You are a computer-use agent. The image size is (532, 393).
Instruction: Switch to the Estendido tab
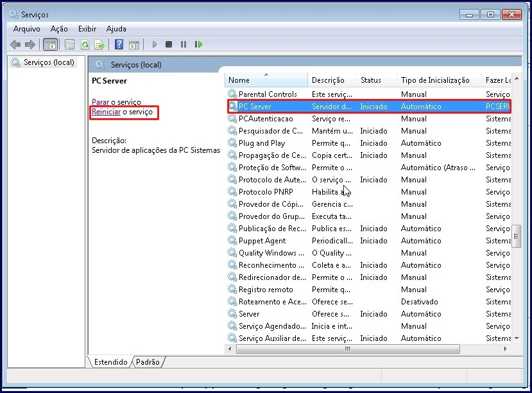click(110, 362)
